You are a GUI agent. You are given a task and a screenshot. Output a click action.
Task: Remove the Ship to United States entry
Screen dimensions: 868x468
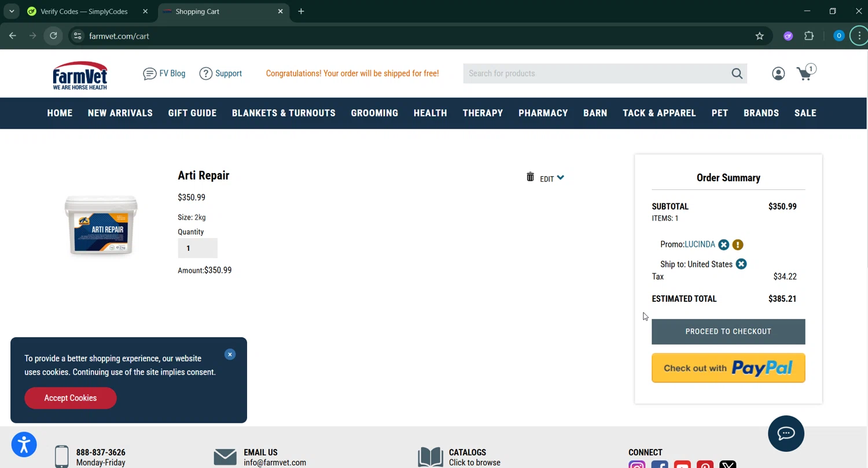741,264
